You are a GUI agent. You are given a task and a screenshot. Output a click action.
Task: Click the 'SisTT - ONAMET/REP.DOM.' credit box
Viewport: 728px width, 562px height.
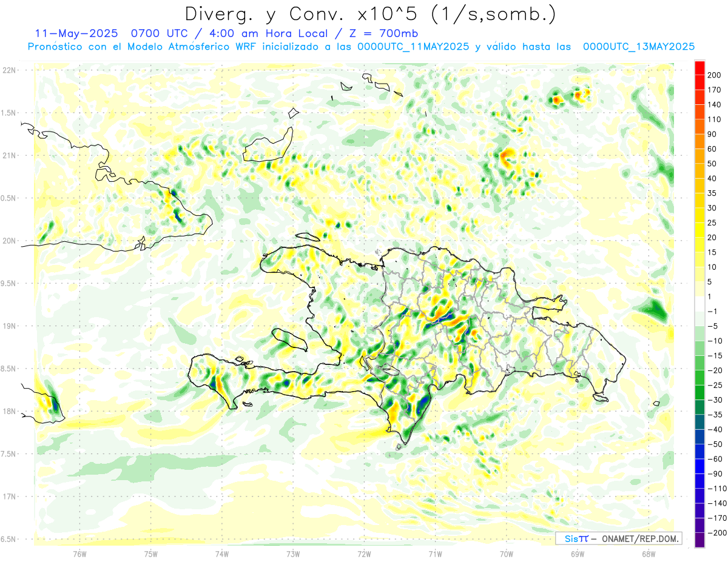pos(619,538)
